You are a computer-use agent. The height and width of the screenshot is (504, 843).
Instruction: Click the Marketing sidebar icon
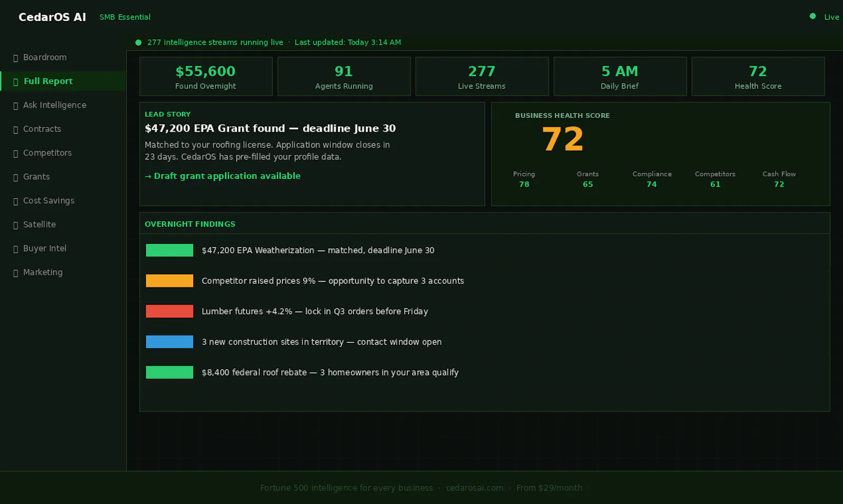point(16,273)
